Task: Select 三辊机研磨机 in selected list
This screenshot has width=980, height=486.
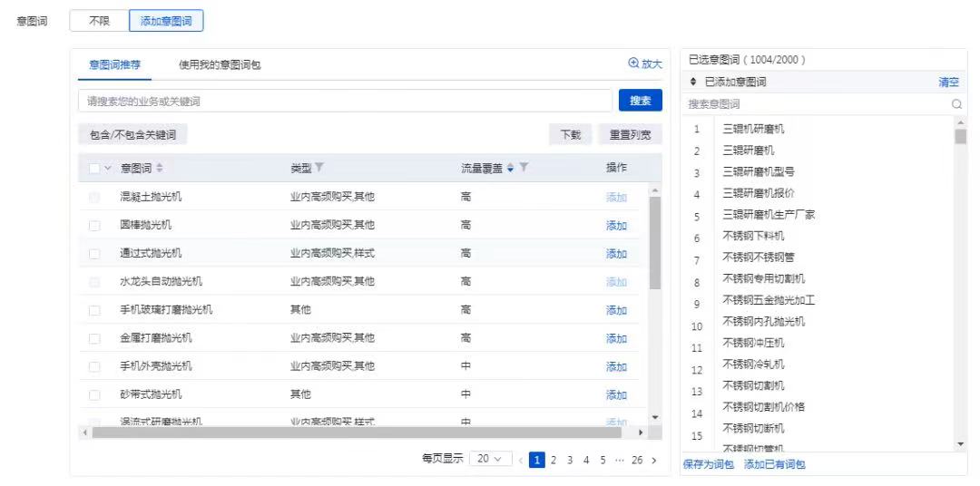Action: 753,130
